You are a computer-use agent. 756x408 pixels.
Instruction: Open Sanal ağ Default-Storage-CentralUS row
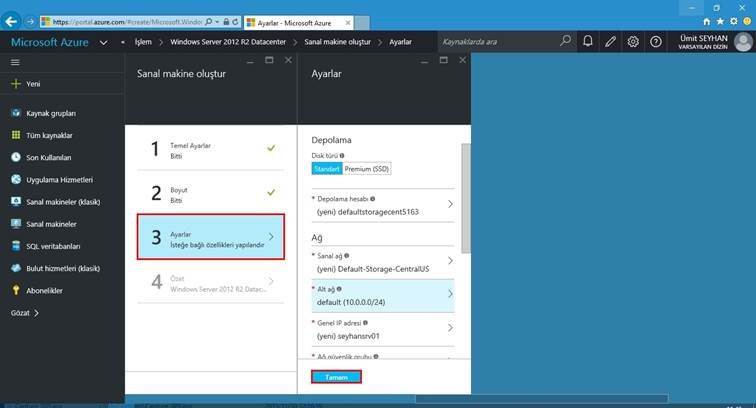(x=383, y=263)
